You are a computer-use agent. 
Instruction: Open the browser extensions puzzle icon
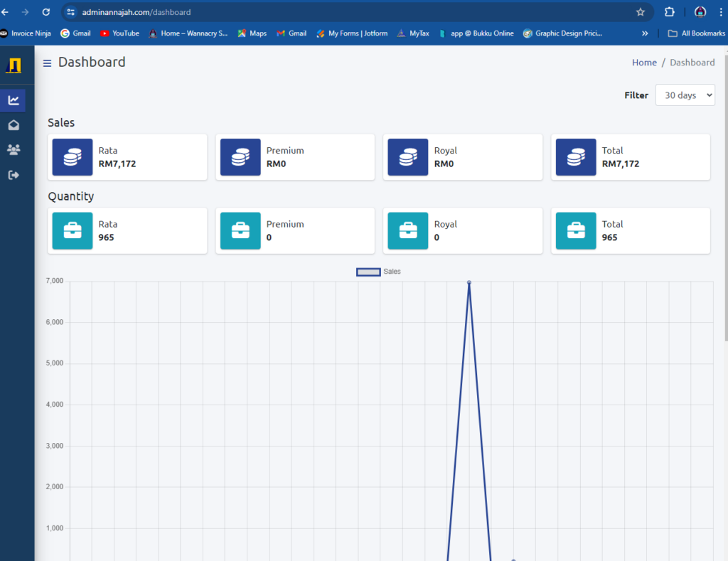pos(669,12)
